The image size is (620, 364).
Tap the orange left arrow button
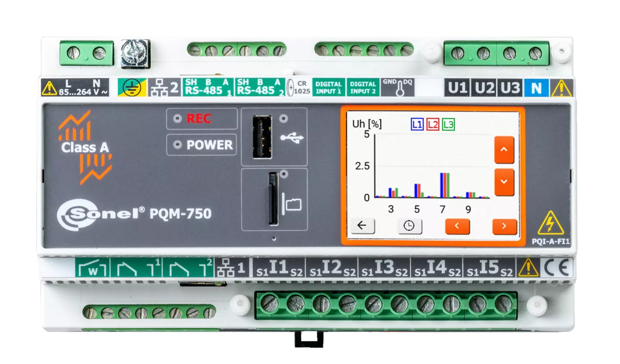click(x=457, y=226)
